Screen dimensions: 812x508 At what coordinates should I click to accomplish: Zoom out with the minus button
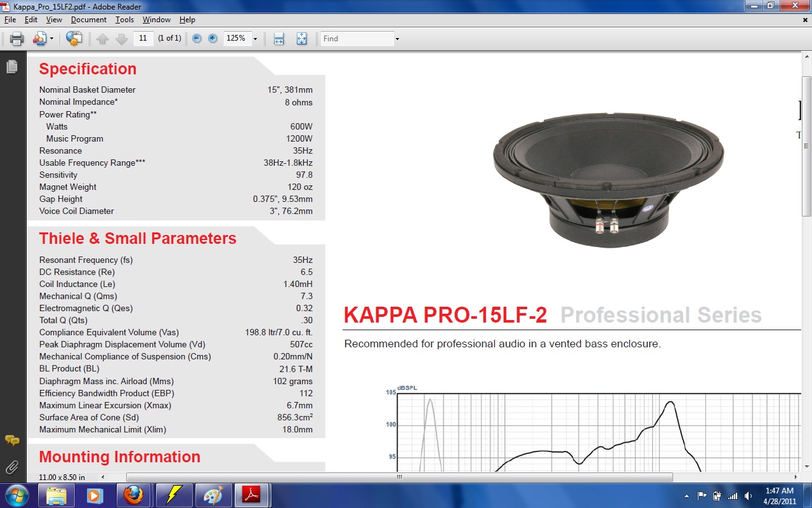(197, 39)
